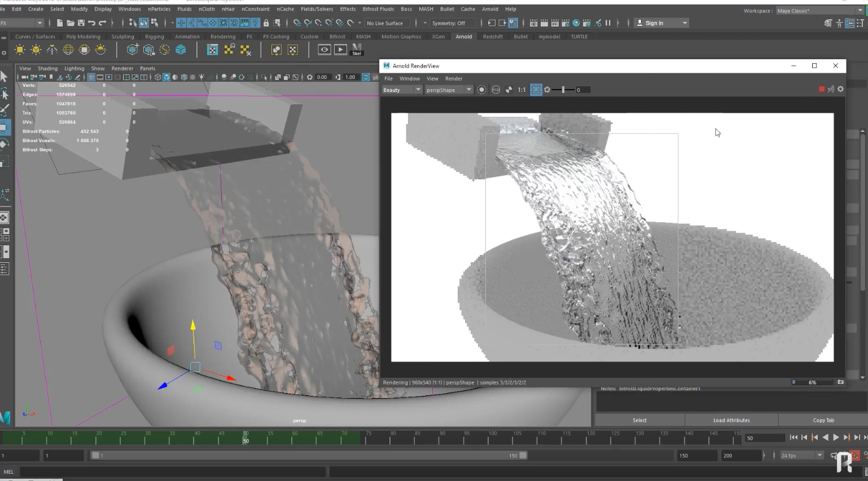Toggle the RGB channel display in RenderView
The image size is (868, 481).
tap(496, 90)
